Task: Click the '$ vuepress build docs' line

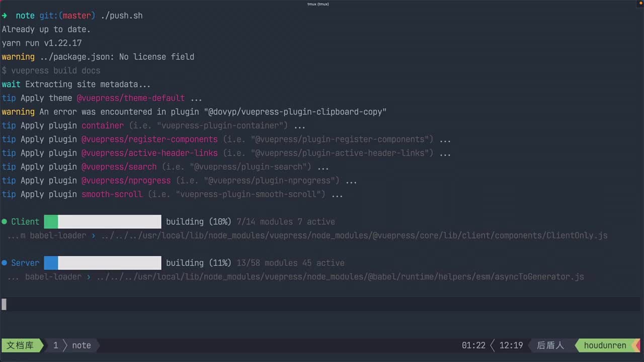Action: pos(51,70)
